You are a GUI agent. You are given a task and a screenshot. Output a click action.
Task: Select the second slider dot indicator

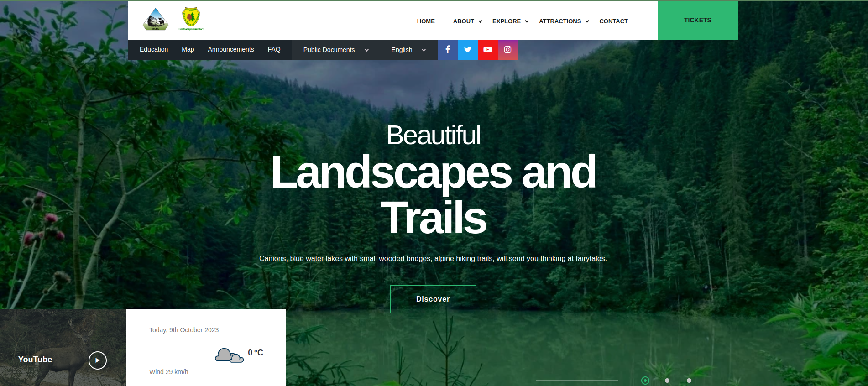click(667, 381)
